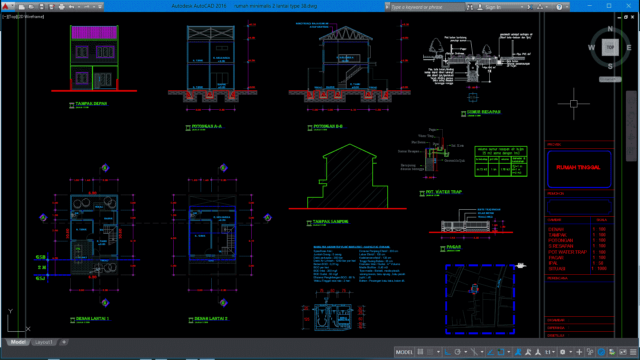Screen dimensions: 640x360
Task: Click the drawing window restore icon
Action: tap(626, 17)
